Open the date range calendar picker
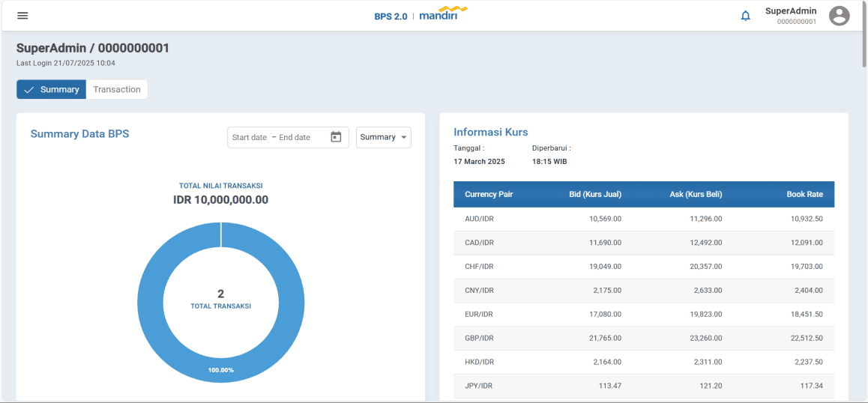The width and height of the screenshot is (868, 403). point(336,137)
